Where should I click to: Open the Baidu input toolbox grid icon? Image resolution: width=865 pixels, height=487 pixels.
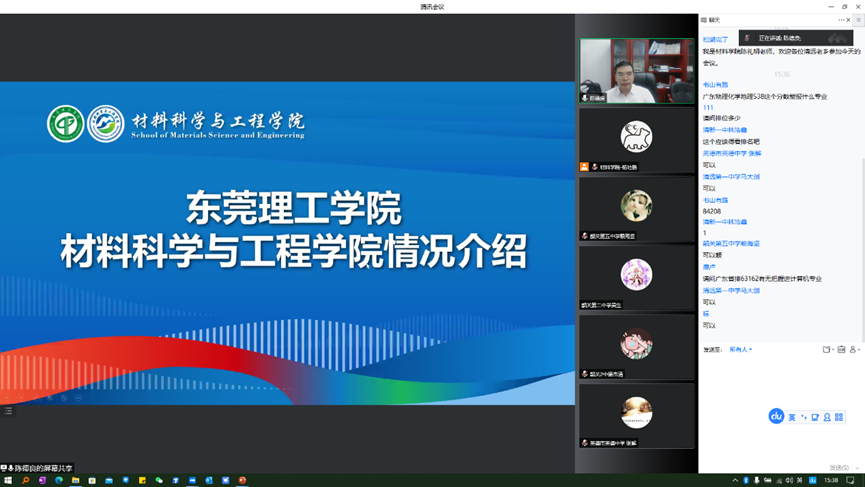coord(839,417)
